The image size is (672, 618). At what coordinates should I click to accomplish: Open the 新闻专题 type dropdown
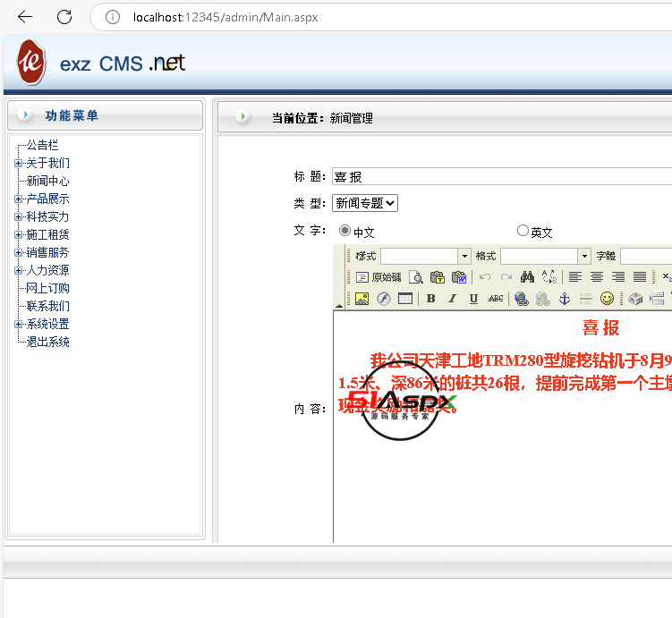pyautogui.click(x=365, y=203)
